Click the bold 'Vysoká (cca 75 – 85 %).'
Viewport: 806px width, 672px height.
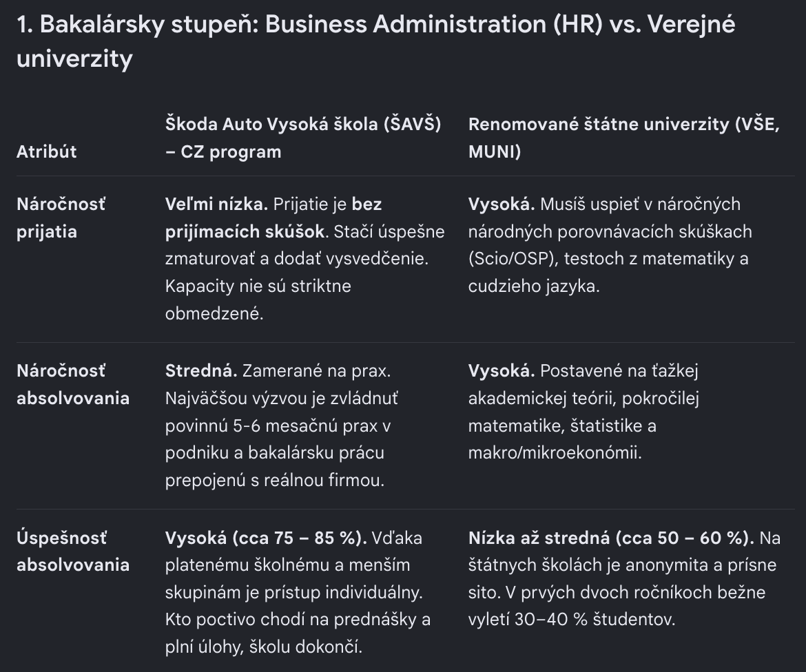(266, 538)
